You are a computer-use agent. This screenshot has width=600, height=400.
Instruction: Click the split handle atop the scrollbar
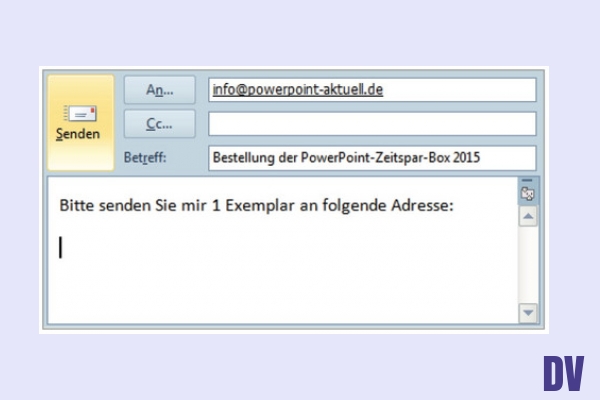(x=528, y=182)
